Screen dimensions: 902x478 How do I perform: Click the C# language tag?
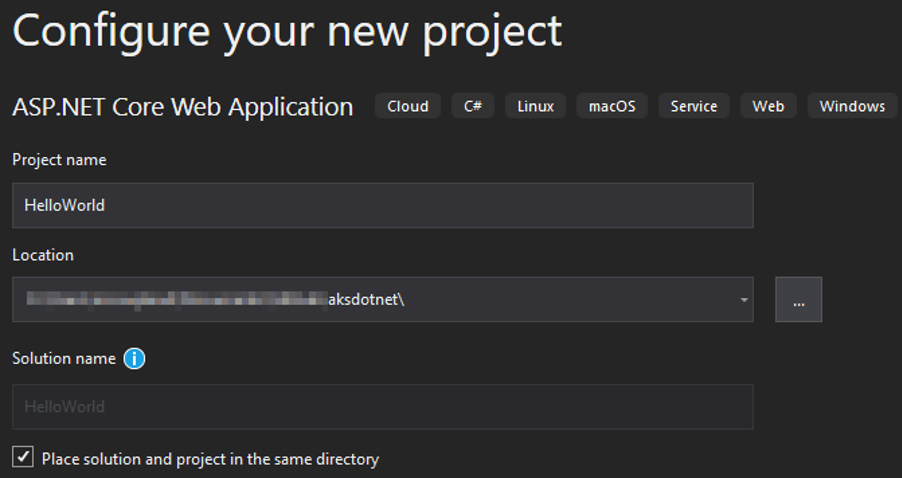coord(472,106)
